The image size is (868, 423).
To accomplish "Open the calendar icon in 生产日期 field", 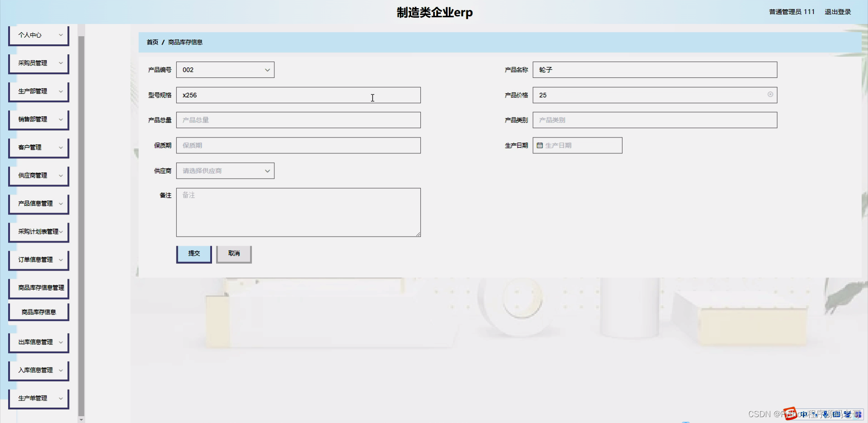I will pyautogui.click(x=540, y=145).
